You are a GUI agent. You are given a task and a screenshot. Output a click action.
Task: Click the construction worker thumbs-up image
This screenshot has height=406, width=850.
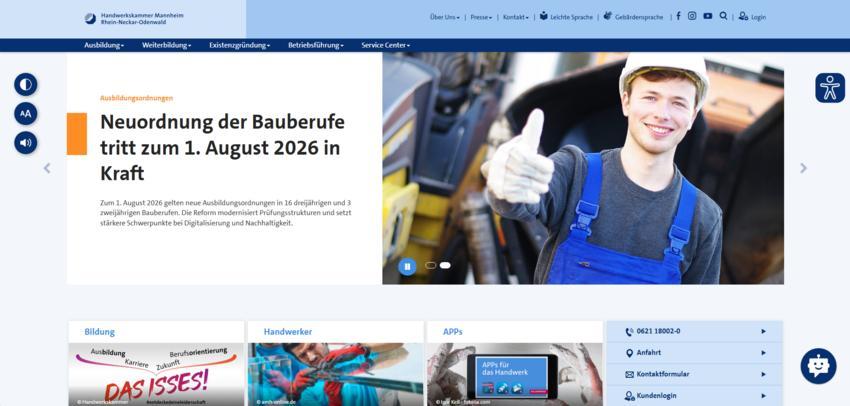583,168
